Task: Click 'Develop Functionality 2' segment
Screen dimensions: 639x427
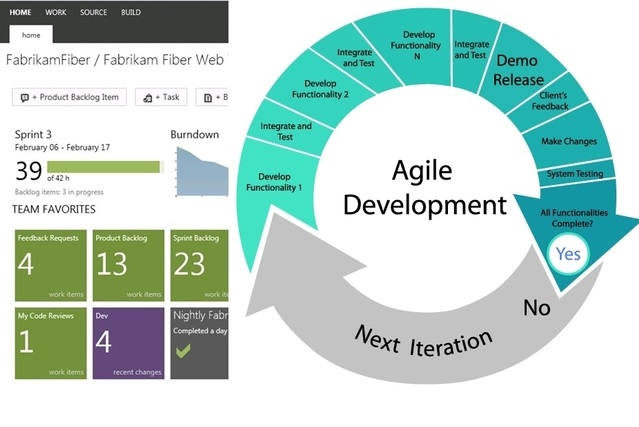Action: tap(320, 89)
